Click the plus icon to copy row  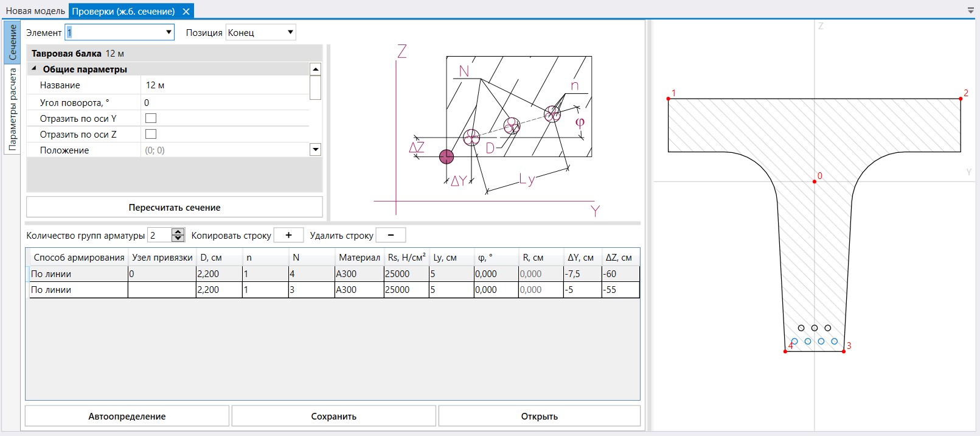[288, 235]
